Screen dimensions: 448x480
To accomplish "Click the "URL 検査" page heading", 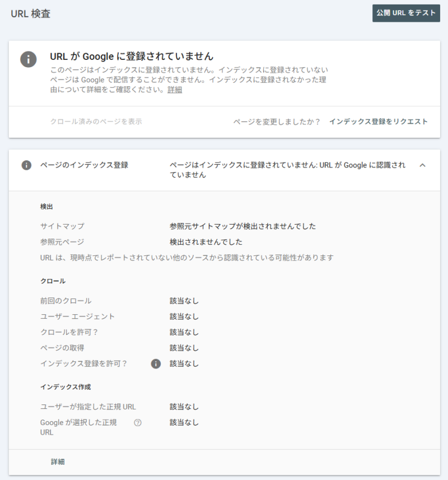I will 30,14.
